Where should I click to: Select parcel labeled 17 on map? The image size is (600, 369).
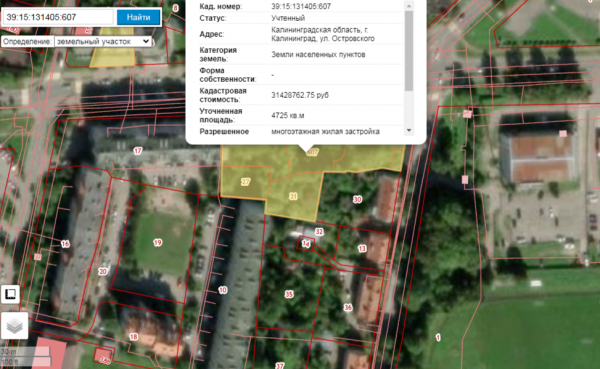point(138,151)
